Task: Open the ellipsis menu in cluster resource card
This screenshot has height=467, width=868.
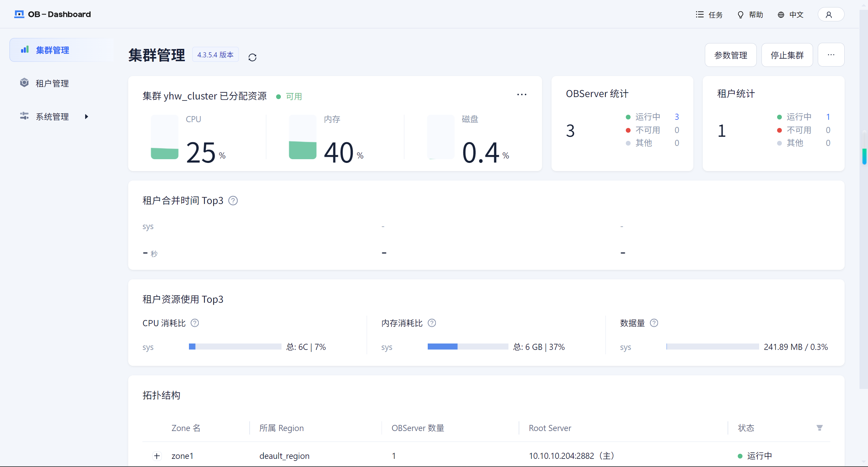Action: [x=521, y=95]
